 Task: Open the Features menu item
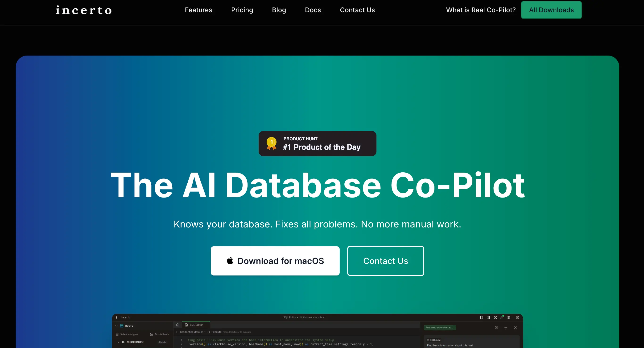(x=198, y=10)
